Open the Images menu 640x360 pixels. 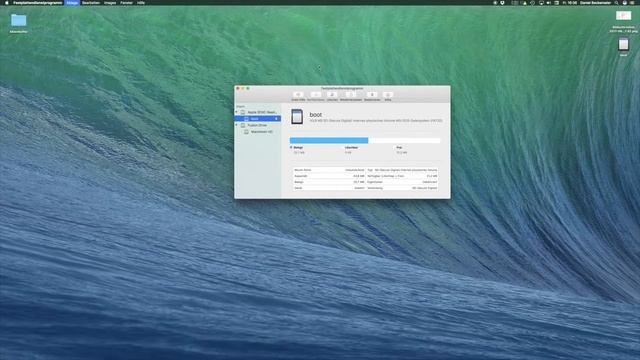110,2
